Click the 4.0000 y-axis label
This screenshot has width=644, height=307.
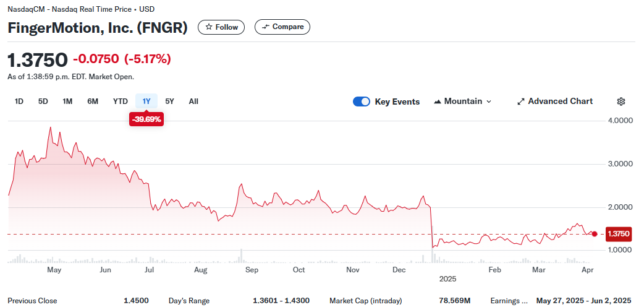click(620, 121)
